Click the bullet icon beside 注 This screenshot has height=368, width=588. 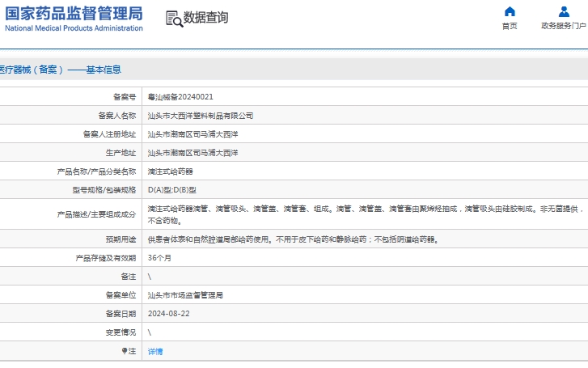click(125, 351)
